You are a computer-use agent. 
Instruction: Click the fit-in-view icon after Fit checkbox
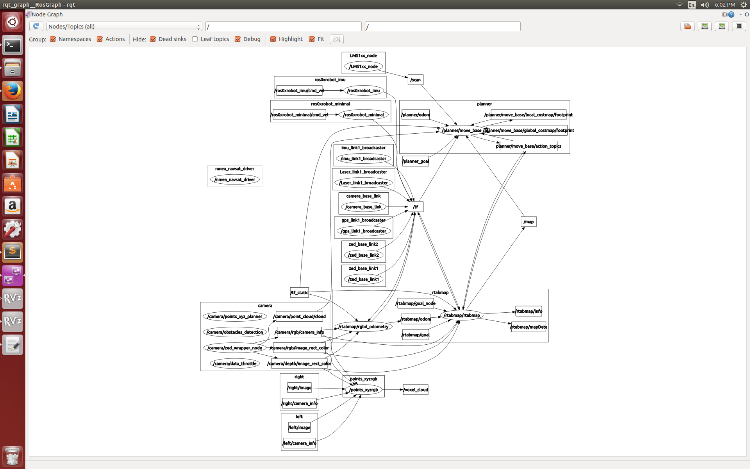[337, 39]
